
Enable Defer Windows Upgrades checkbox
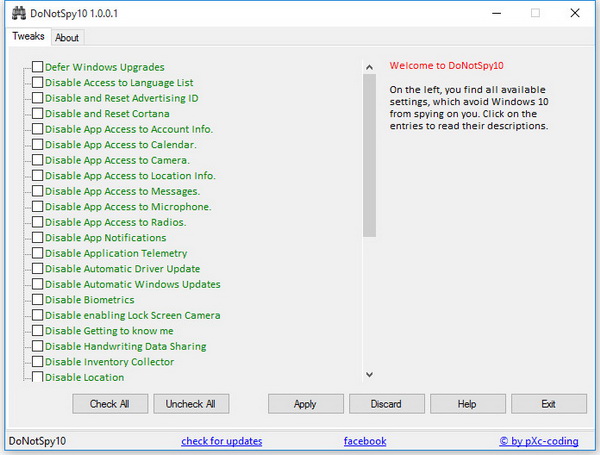[x=38, y=67]
